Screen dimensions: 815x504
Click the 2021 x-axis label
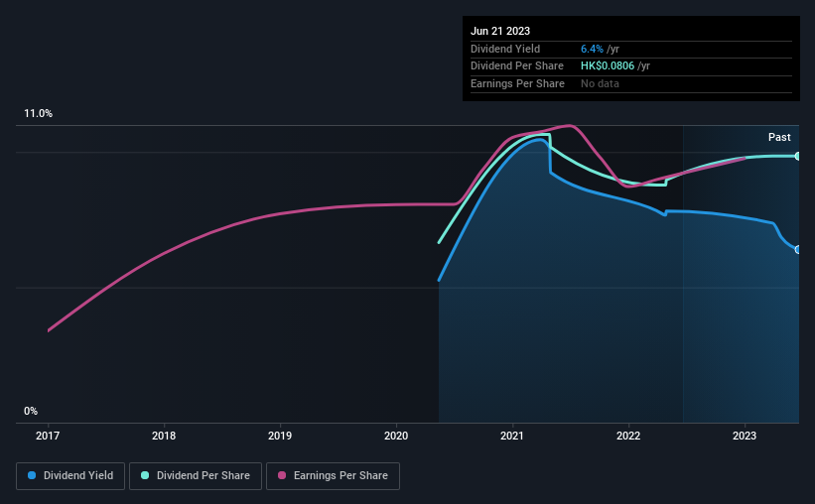click(512, 436)
